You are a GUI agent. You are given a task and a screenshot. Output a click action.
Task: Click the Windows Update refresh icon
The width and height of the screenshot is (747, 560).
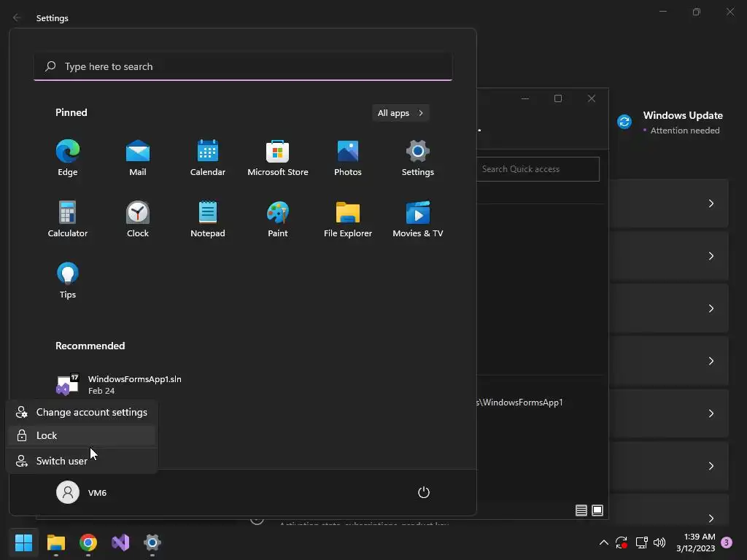(x=624, y=122)
